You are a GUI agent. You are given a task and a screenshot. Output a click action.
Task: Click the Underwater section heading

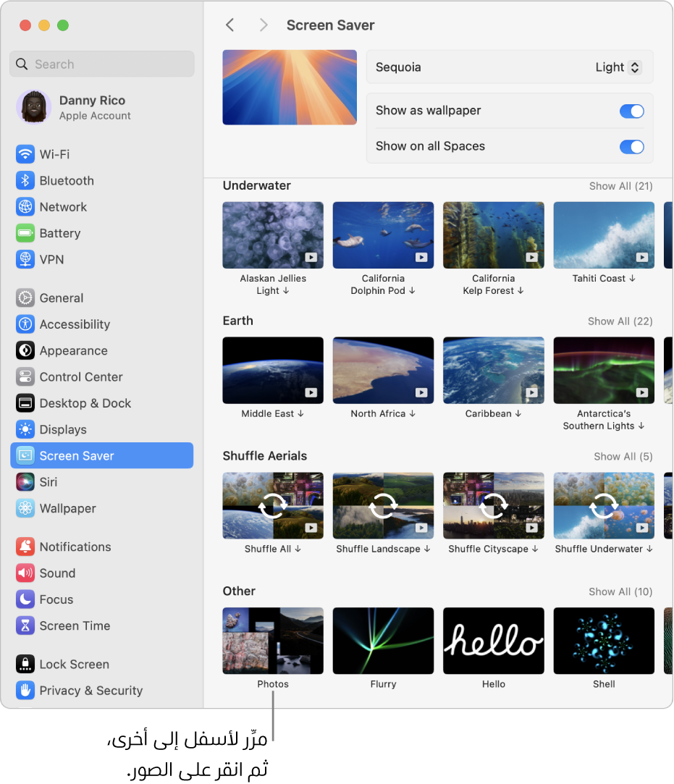[256, 185]
